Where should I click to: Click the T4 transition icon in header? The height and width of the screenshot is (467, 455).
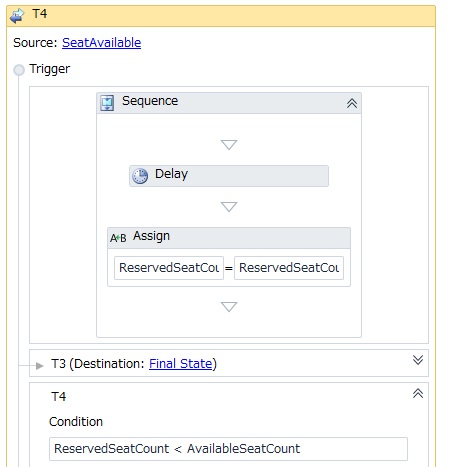click(17, 16)
